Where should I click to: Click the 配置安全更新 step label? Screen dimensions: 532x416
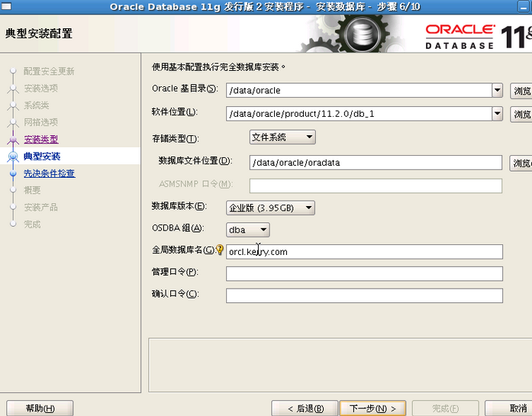click(x=49, y=71)
